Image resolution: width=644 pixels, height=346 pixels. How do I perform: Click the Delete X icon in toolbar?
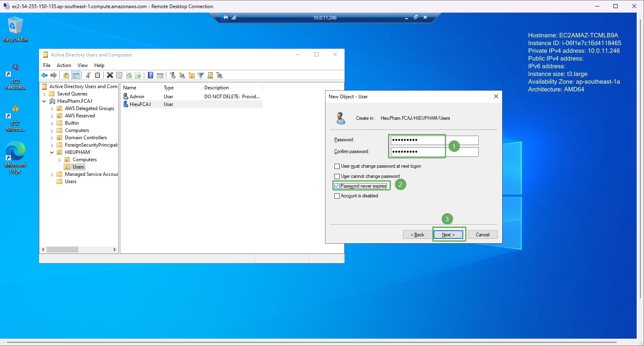pos(110,75)
